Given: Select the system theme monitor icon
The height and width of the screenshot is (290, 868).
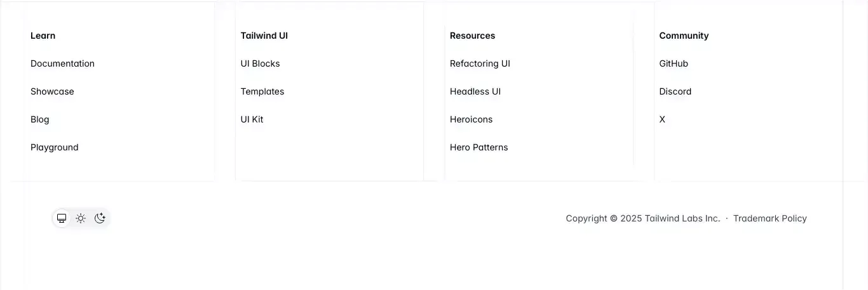Looking at the screenshot, I should coord(62,218).
